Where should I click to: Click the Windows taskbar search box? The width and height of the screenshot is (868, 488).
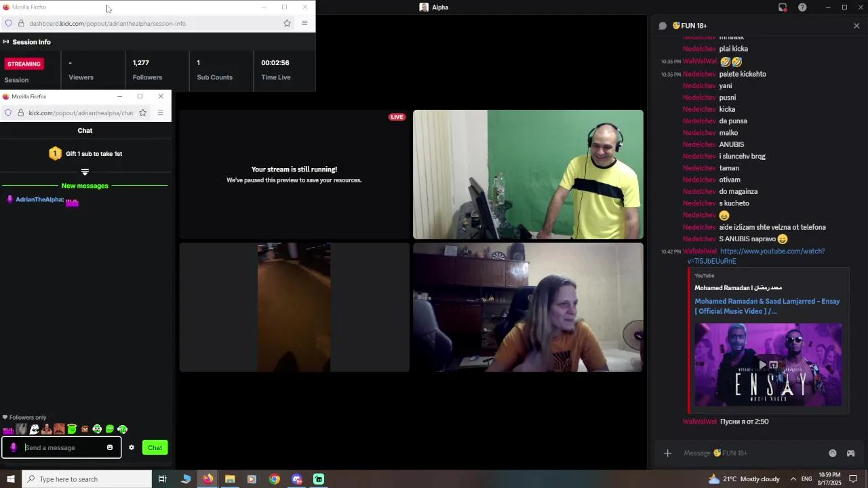coord(87,479)
